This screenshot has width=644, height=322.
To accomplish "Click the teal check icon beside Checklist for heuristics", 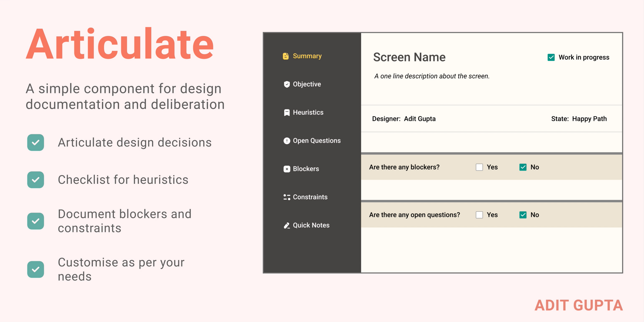I will [36, 180].
